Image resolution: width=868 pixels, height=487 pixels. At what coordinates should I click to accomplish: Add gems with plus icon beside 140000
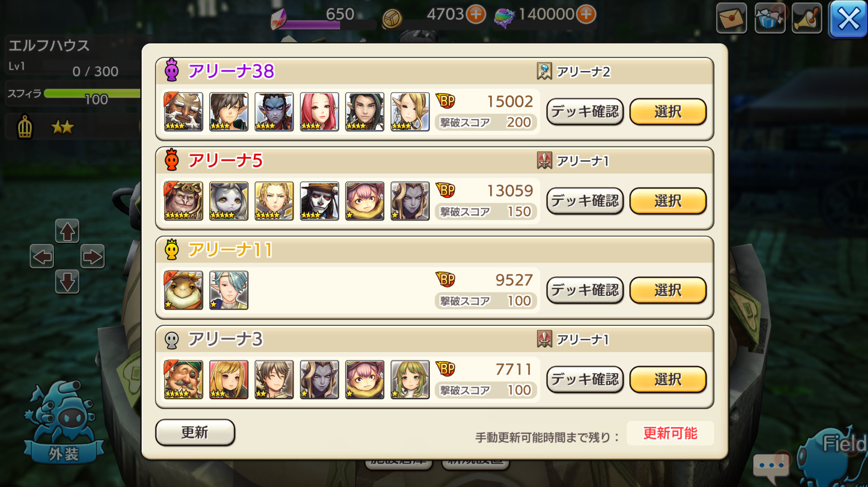pos(586,14)
